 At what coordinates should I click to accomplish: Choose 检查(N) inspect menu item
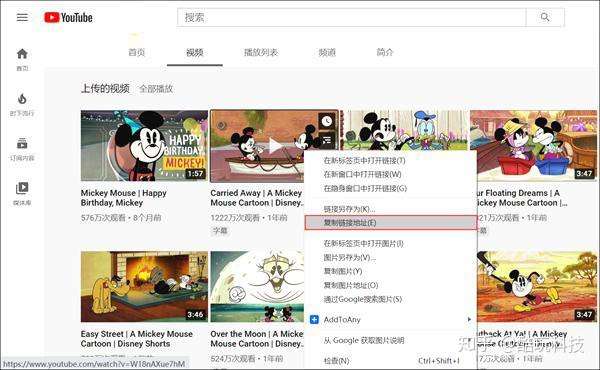coord(390,361)
